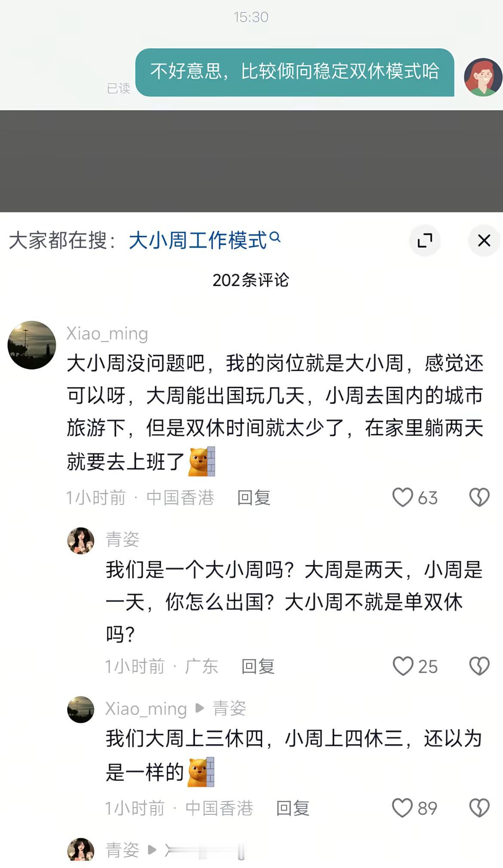Reply to 青姿's comment via 回复
Viewport: 503px width, 868px height.
point(259,666)
